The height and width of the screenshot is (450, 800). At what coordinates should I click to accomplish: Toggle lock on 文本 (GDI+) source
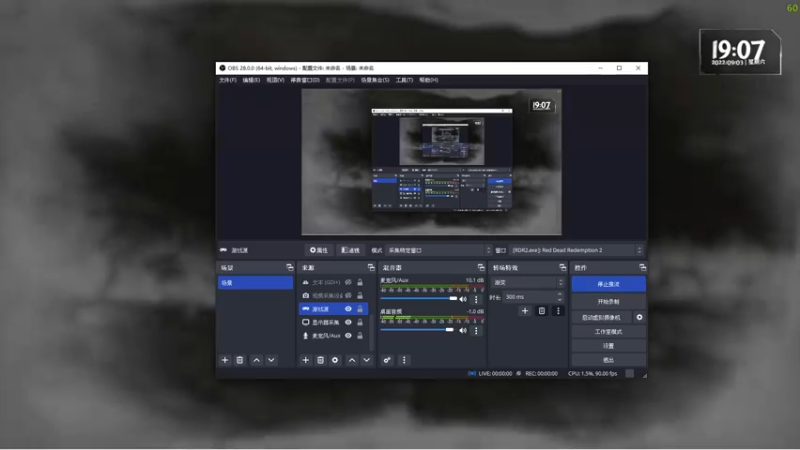(x=360, y=282)
